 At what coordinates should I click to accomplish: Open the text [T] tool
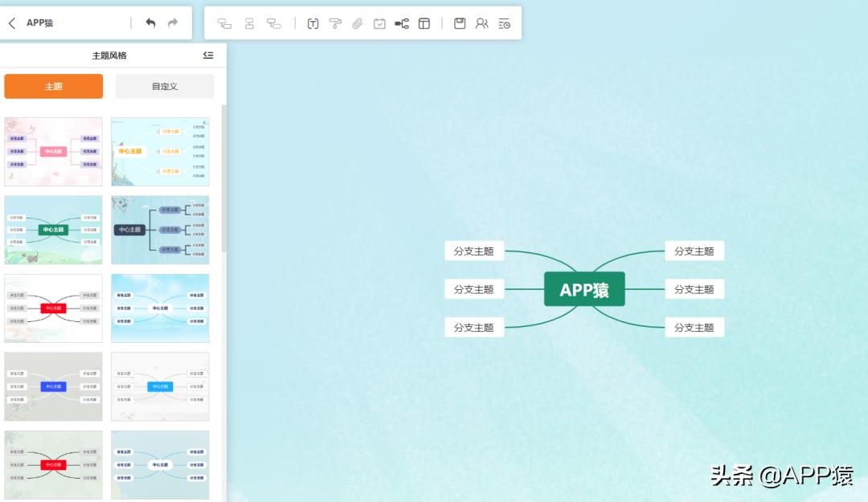coord(313,23)
